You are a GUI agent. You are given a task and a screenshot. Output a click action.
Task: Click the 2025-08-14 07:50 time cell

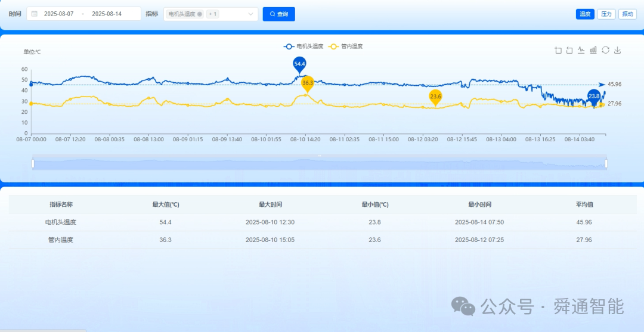coord(479,222)
